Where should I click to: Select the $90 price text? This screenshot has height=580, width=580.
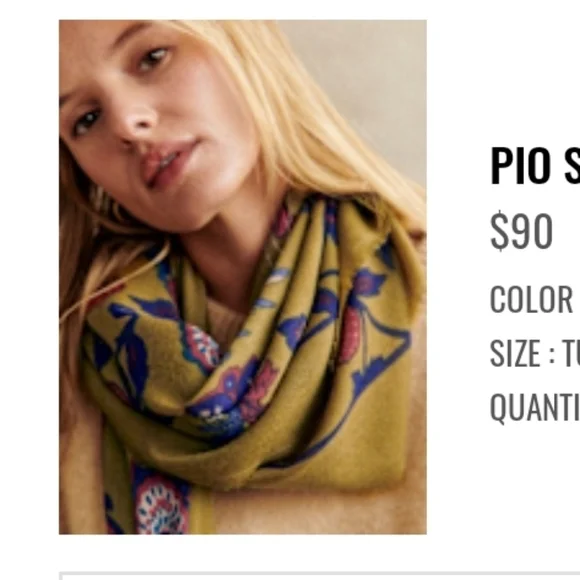(521, 230)
